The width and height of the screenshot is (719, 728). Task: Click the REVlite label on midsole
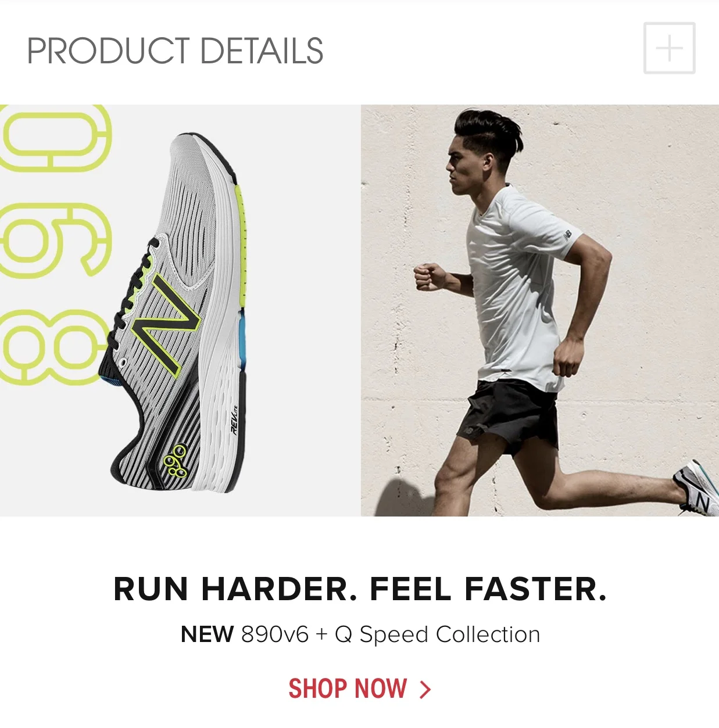click(234, 420)
